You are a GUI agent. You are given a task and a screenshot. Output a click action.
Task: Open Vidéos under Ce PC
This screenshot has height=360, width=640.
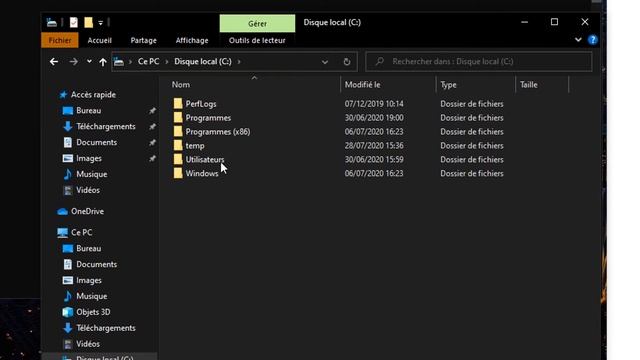tap(88, 344)
